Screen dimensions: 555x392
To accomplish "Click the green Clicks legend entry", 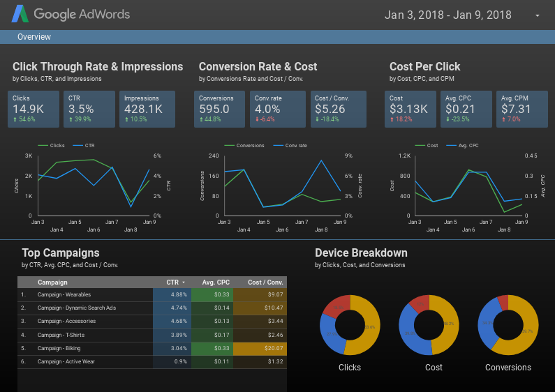I will [x=52, y=145].
